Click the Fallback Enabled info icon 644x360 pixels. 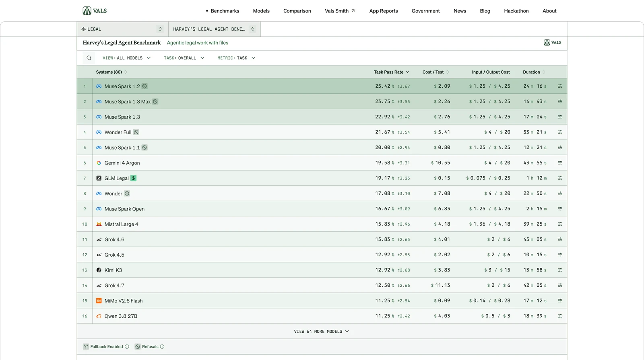pos(127,347)
